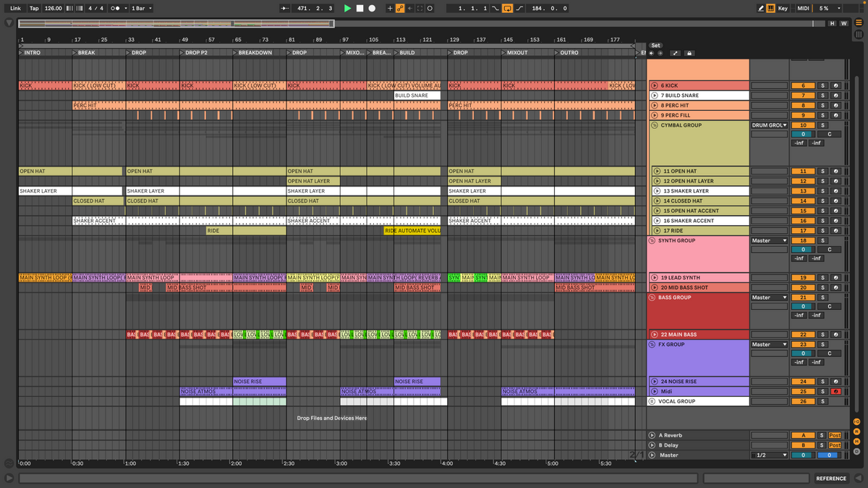868x488 pixels.
Task: Click the Key map mode button
Action: pos(783,8)
